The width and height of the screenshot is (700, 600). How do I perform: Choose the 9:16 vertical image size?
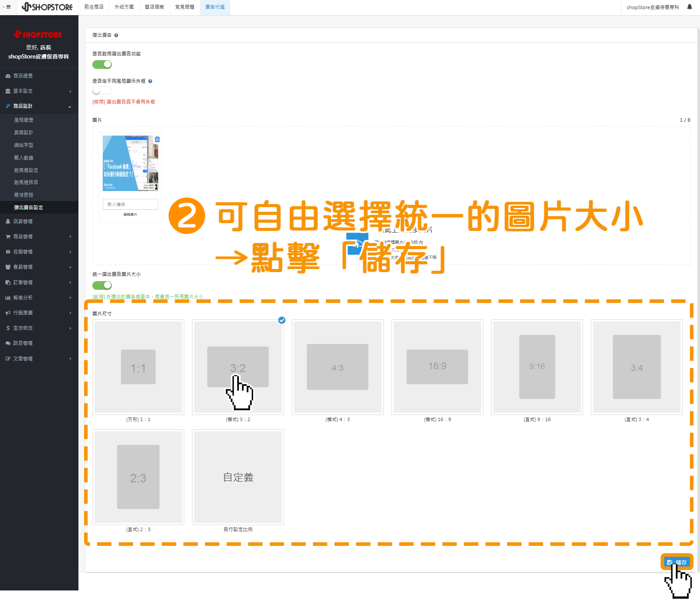(537, 367)
